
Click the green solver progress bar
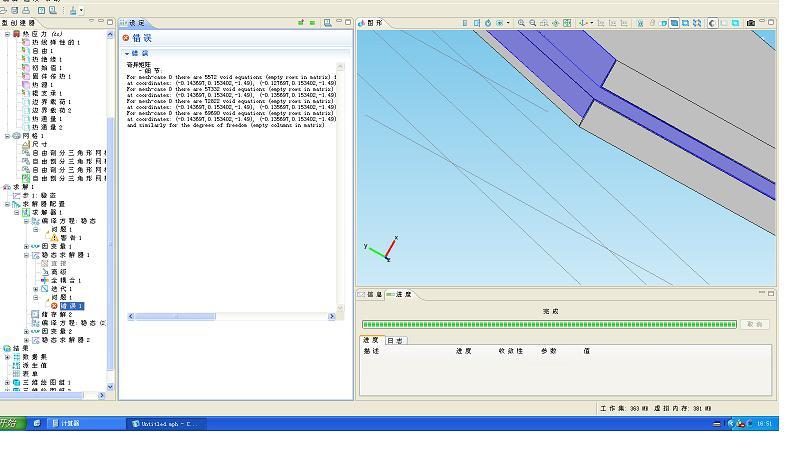[x=549, y=324]
